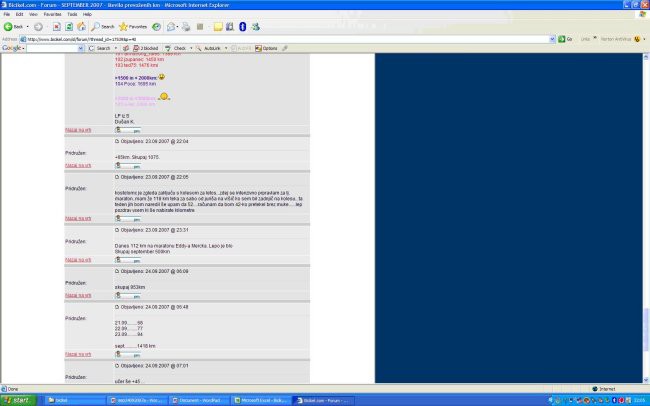Click the green Go button icon
Viewport: 650px width, 406px height.
(x=562, y=39)
